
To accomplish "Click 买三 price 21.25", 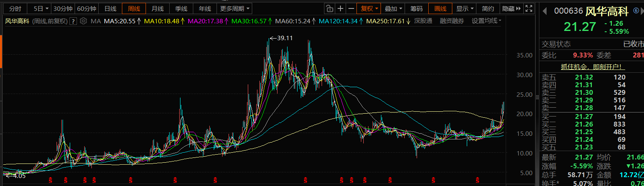I will pos(583,132).
